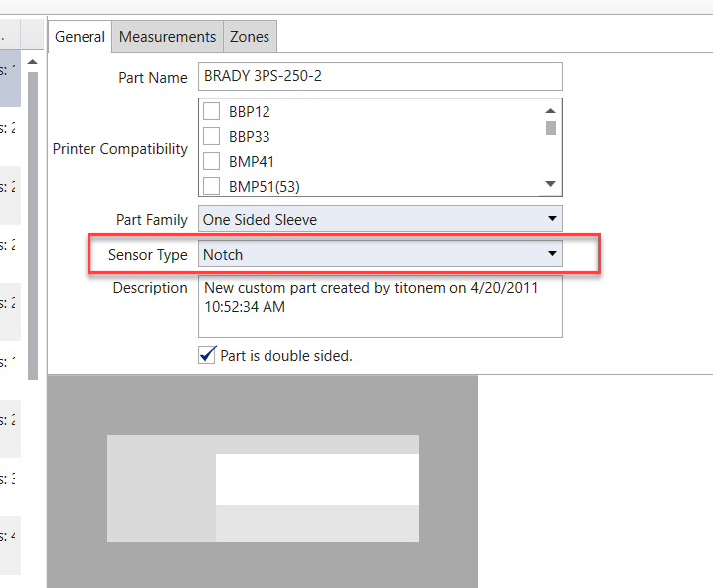The width and height of the screenshot is (713, 588).
Task: Switch to the General tab
Action: coord(80,37)
